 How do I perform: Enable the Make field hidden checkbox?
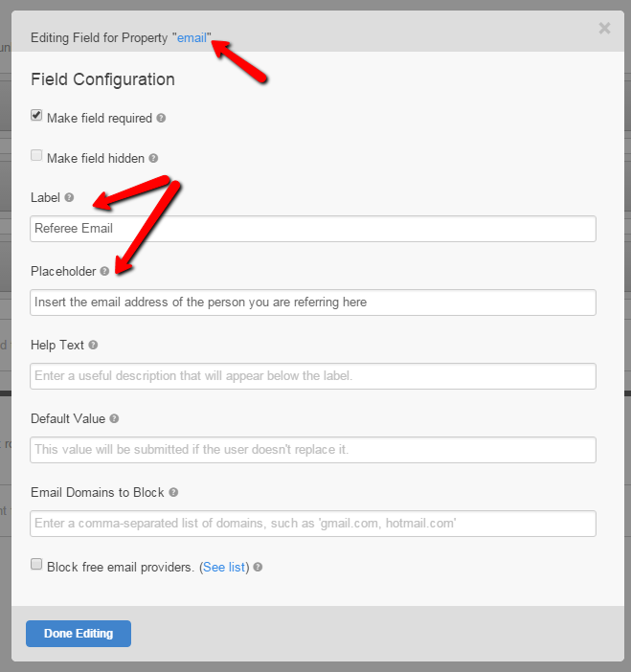pyautogui.click(x=36, y=156)
